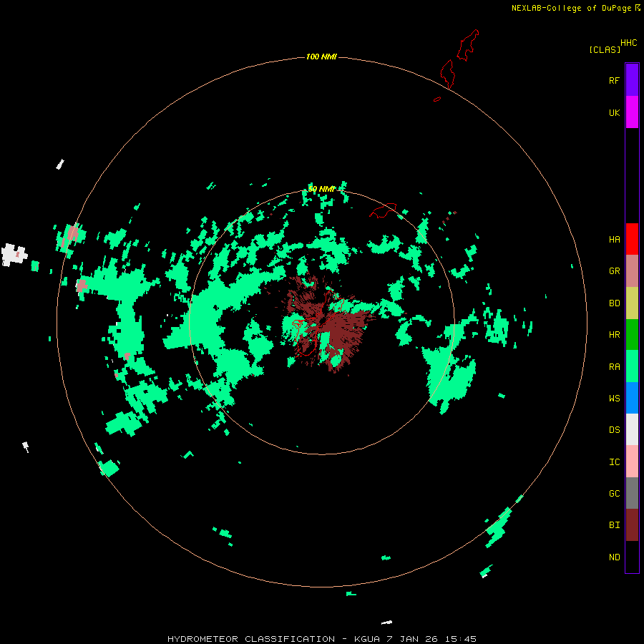This screenshot has height=644, width=644.
Task: Click the [CLAS] units label
Action: coord(605,49)
